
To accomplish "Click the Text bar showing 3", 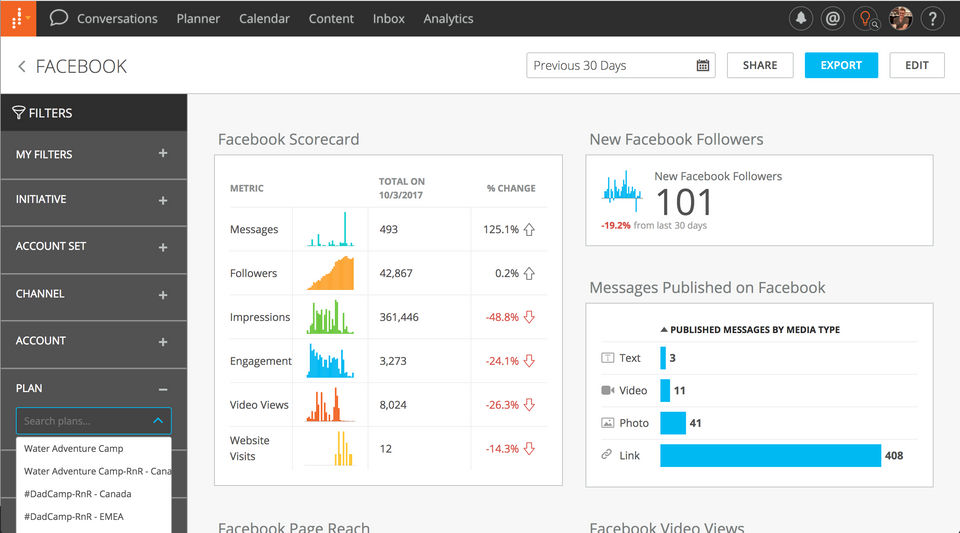I will point(663,358).
